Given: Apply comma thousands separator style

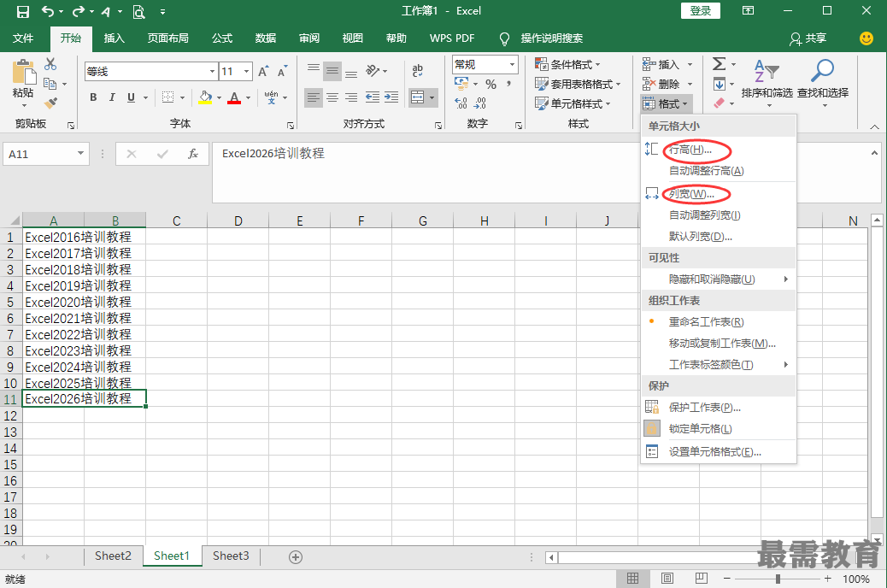Looking at the screenshot, I should tap(509, 85).
